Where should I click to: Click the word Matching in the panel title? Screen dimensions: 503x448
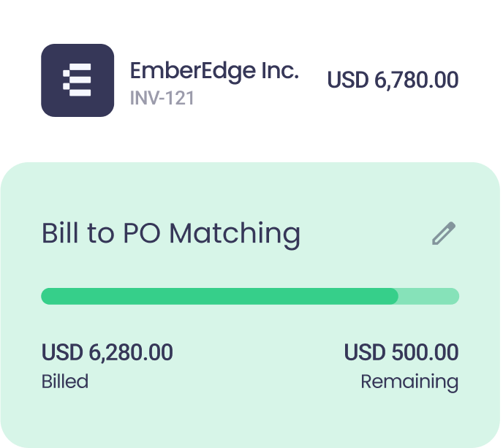tap(235, 234)
